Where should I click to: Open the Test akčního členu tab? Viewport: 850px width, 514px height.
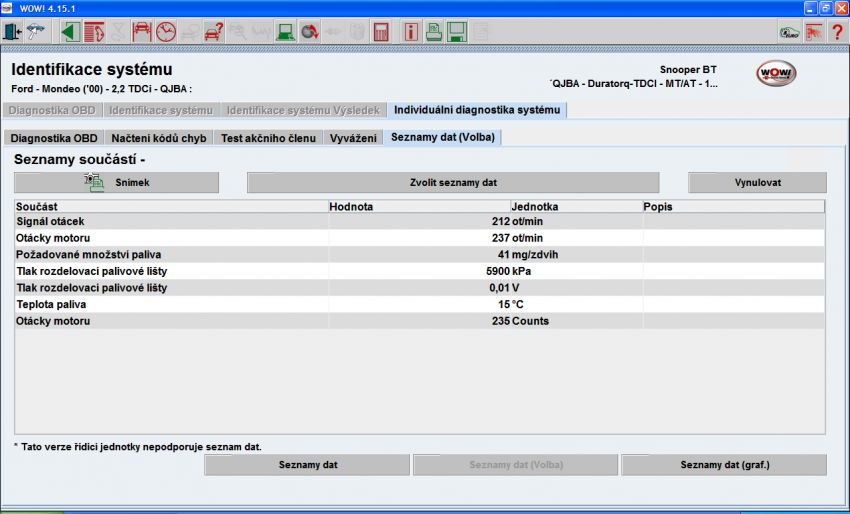(268, 138)
